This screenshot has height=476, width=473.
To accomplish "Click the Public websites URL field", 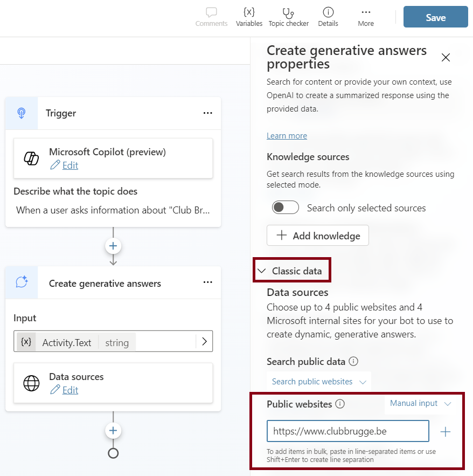I will pos(347,431).
